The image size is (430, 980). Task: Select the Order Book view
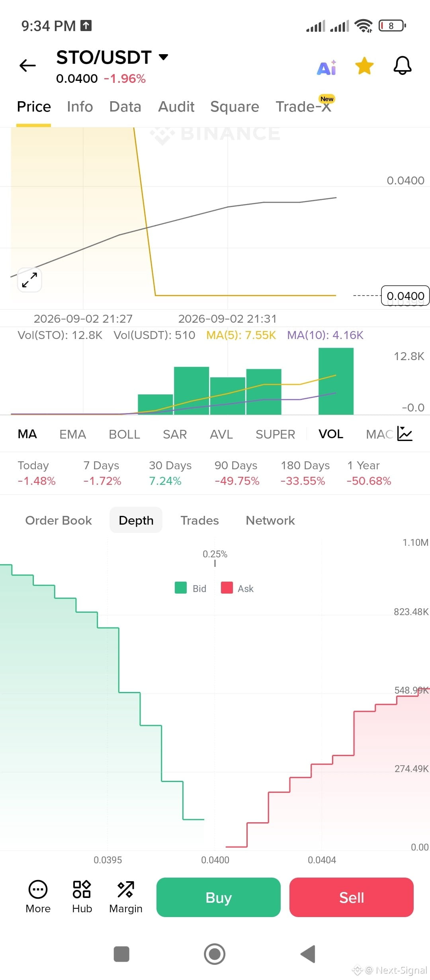coord(59,520)
